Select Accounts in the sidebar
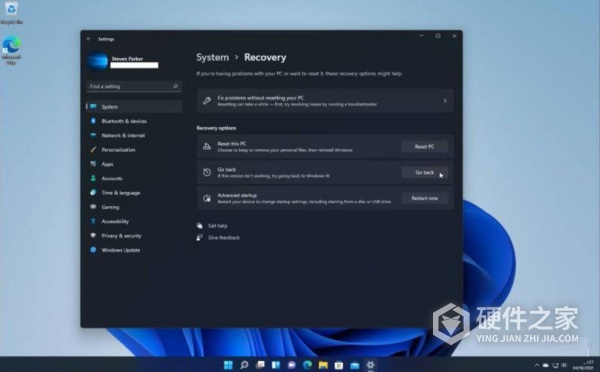This screenshot has width=600, height=372. click(134, 178)
